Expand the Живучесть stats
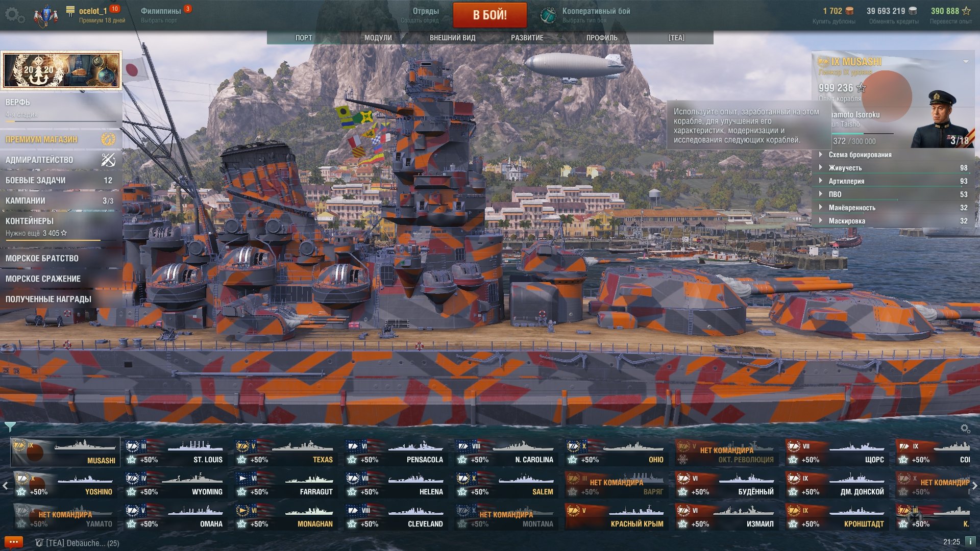 [x=893, y=168]
